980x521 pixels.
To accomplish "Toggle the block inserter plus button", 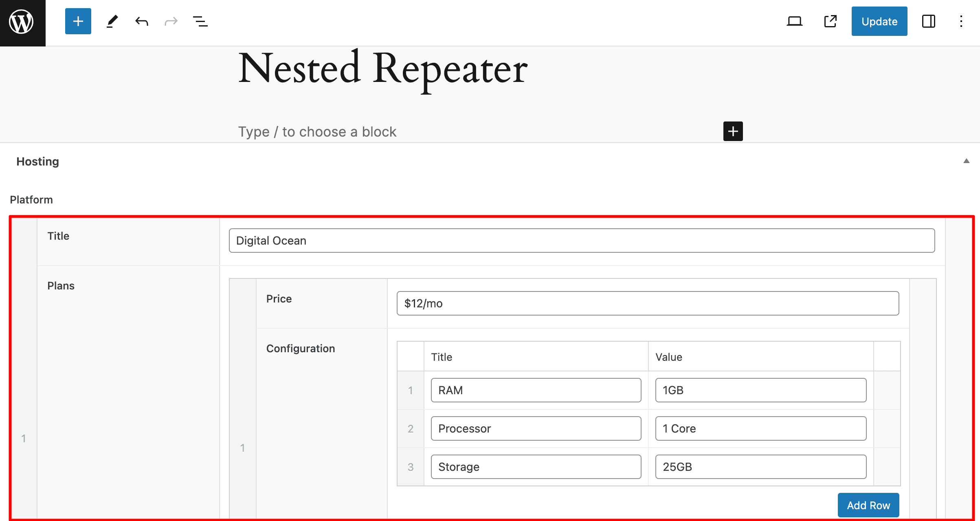I will (78, 21).
